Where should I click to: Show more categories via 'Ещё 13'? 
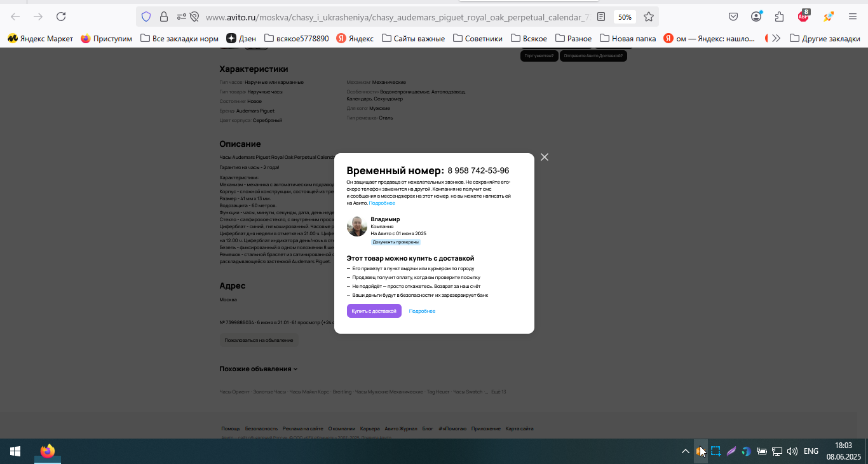click(x=499, y=392)
